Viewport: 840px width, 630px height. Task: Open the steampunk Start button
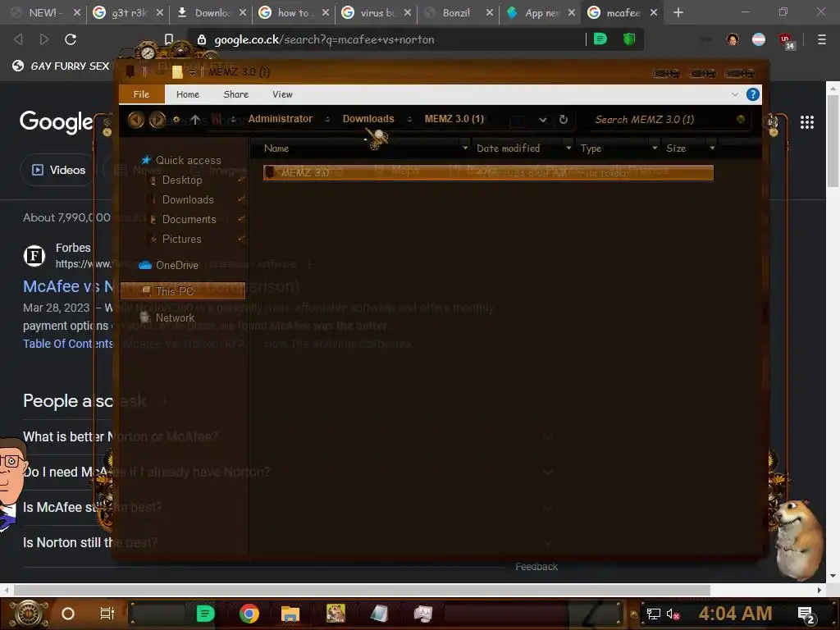(29, 614)
